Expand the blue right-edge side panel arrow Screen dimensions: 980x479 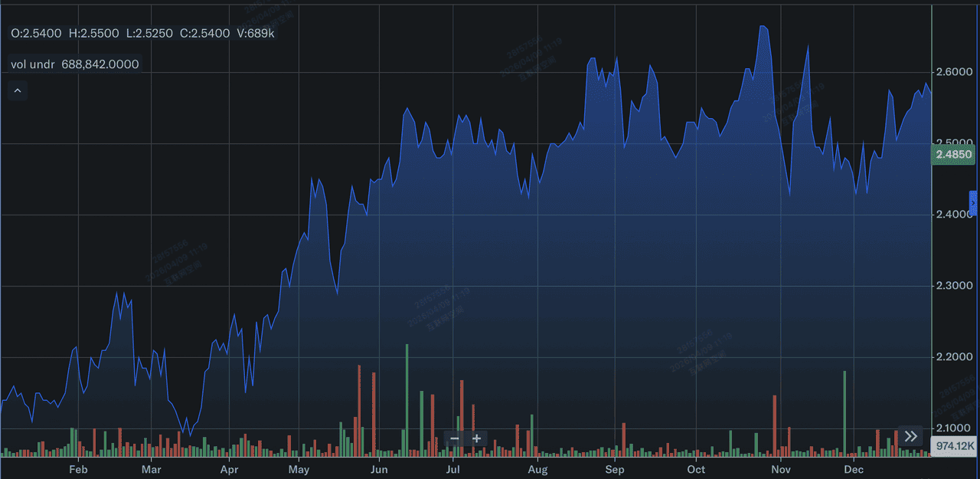coord(973,203)
